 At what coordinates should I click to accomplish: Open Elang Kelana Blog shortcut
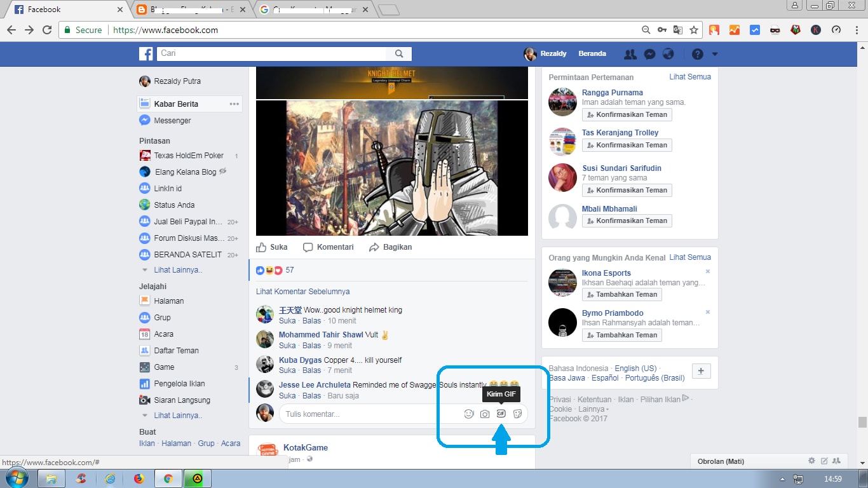(x=184, y=172)
